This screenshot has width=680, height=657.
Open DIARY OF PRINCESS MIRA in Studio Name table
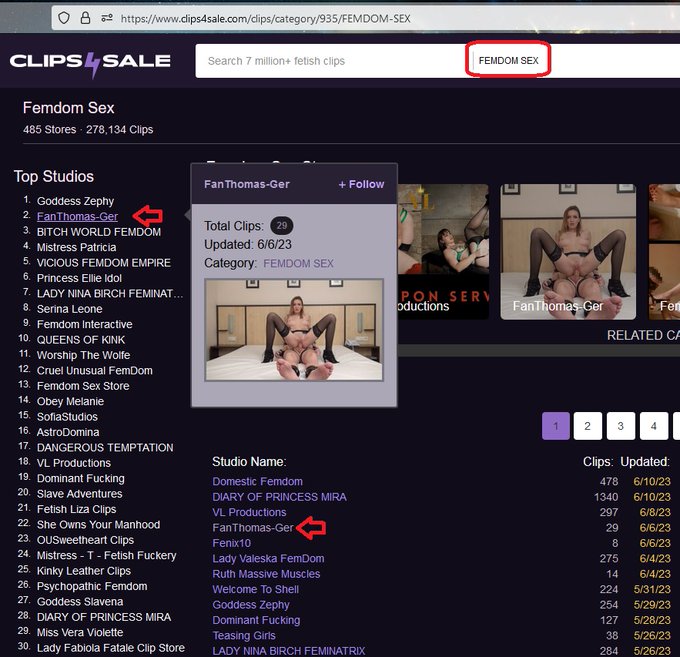click(x=279, y=497)
